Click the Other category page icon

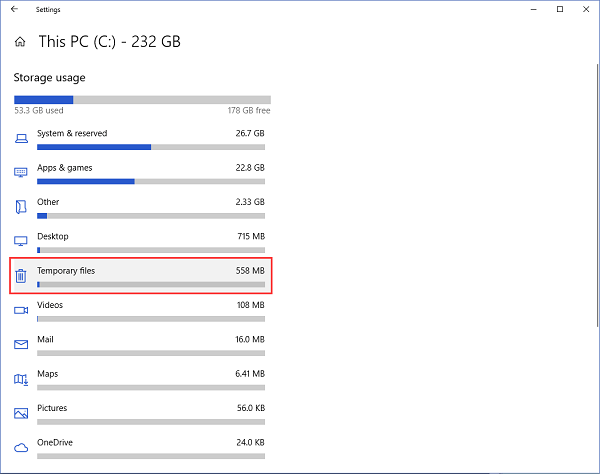coord(21,206)
